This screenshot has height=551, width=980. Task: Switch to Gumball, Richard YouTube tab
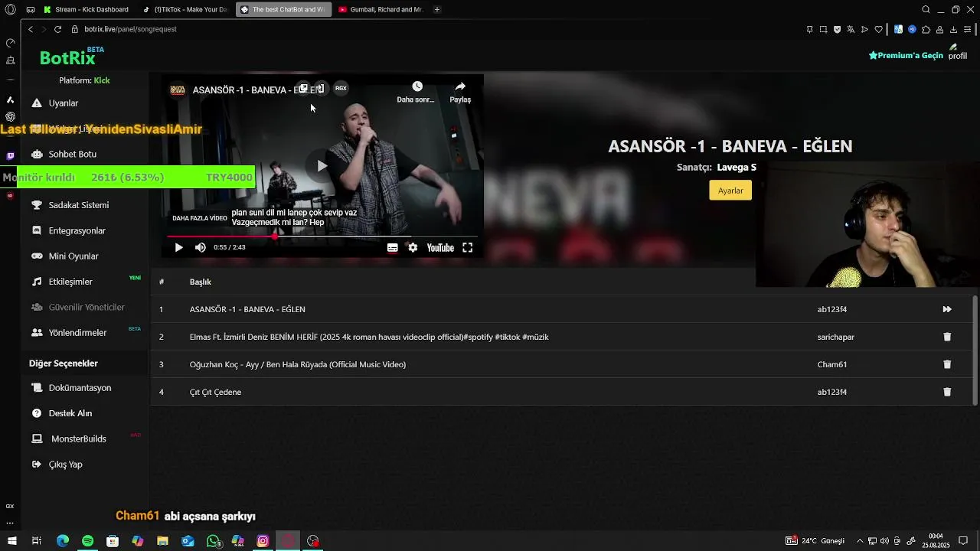tap(381, 9)
